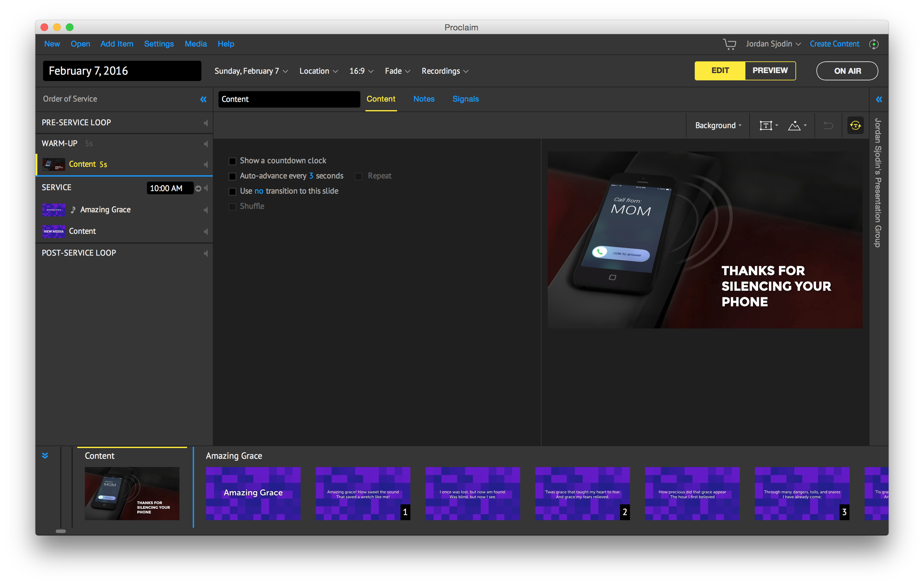The width and height of the screenshot is (924, 586).
Task: Open the shopping cart icon
Action: pyautogui.click(x=729, y=44)
